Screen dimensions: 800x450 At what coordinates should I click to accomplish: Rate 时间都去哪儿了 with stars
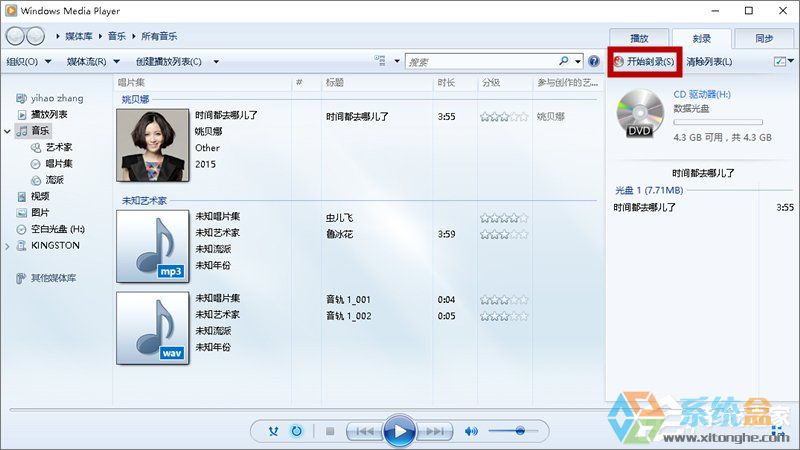point(504,117)
